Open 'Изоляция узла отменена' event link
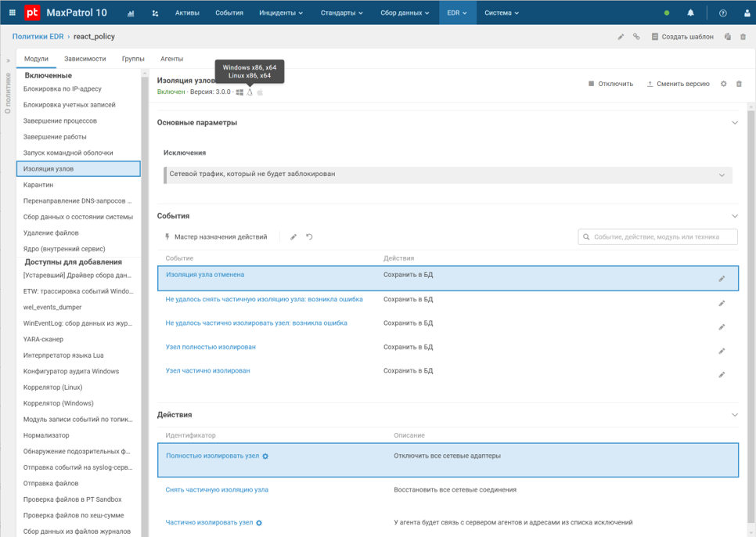756x537 pixels. 205,275
